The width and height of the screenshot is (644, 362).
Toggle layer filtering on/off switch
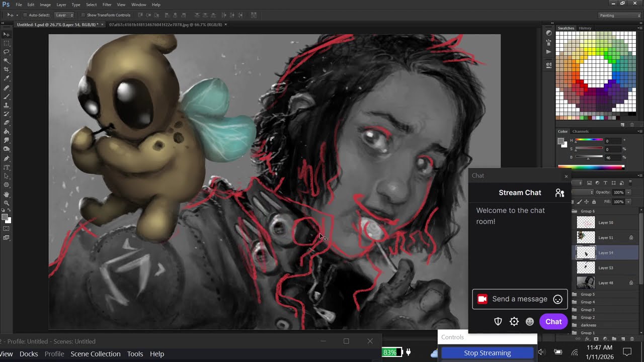(630, 183)
